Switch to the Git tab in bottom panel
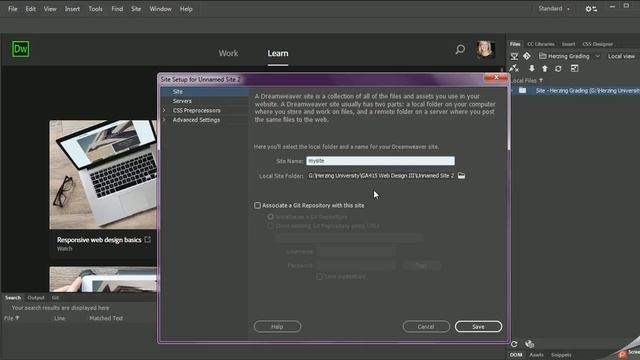640x360 pixels. coord(55,298)
